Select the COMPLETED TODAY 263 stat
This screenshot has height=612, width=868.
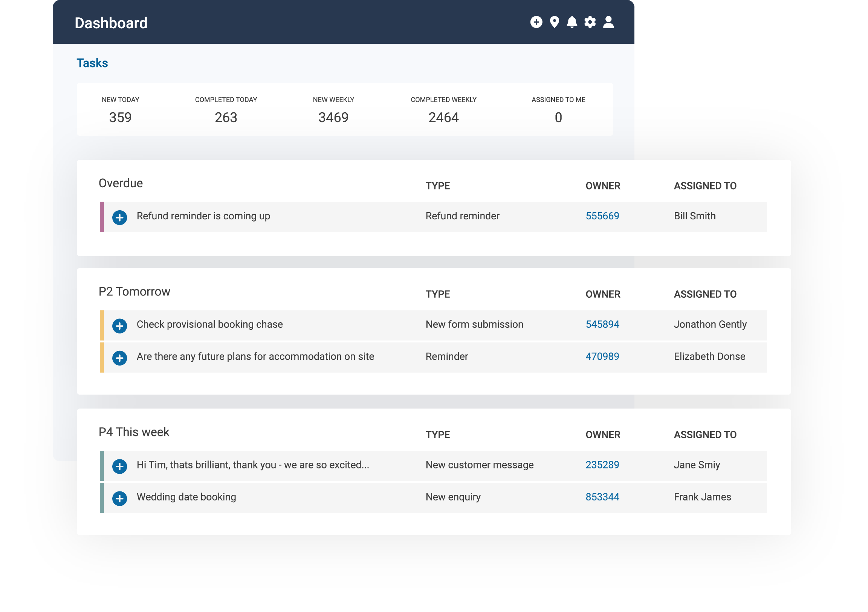[226, 110]
